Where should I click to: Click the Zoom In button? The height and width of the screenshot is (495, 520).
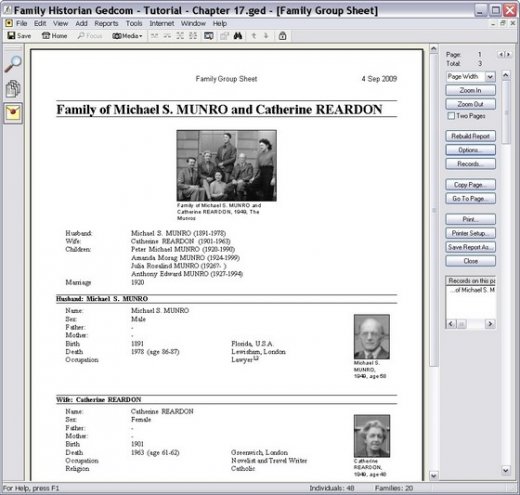470,90
